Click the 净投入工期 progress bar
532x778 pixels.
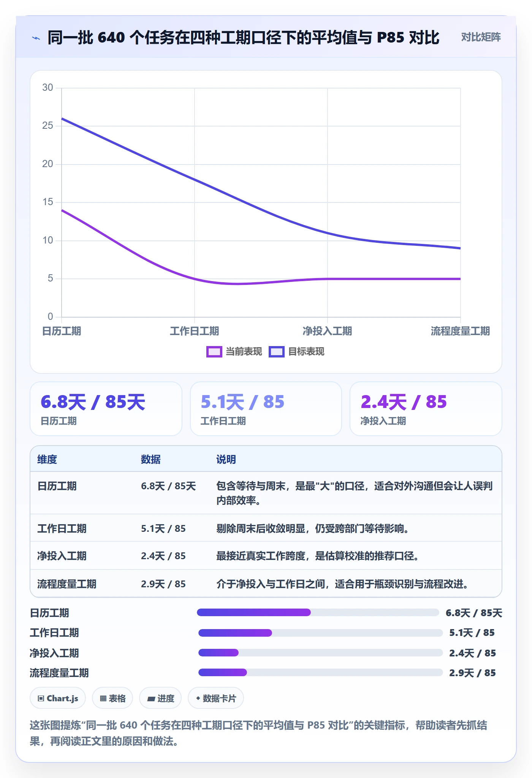pyautogui.click(x=320, y=653)
